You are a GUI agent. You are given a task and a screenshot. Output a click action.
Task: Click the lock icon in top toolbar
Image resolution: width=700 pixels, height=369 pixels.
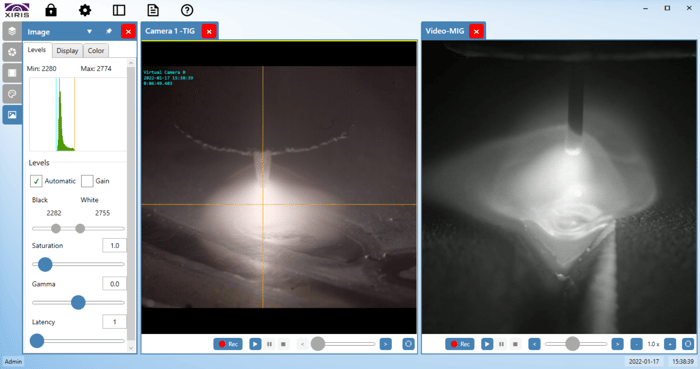pos(51,10)
